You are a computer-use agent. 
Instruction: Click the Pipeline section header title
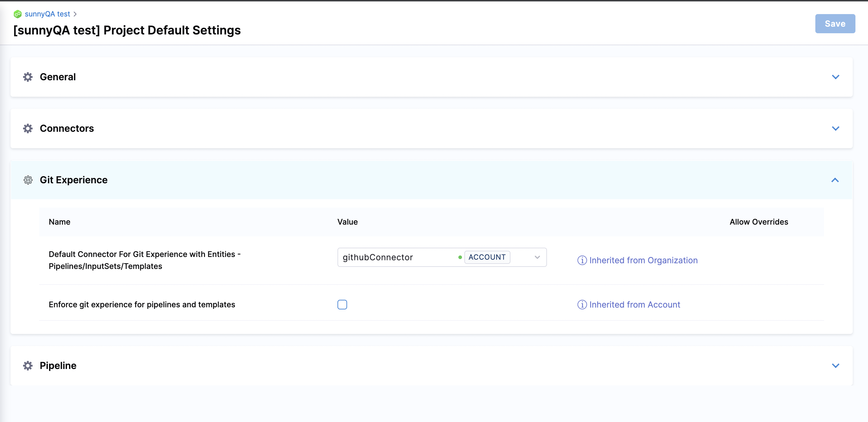click(x=58, y=366)
